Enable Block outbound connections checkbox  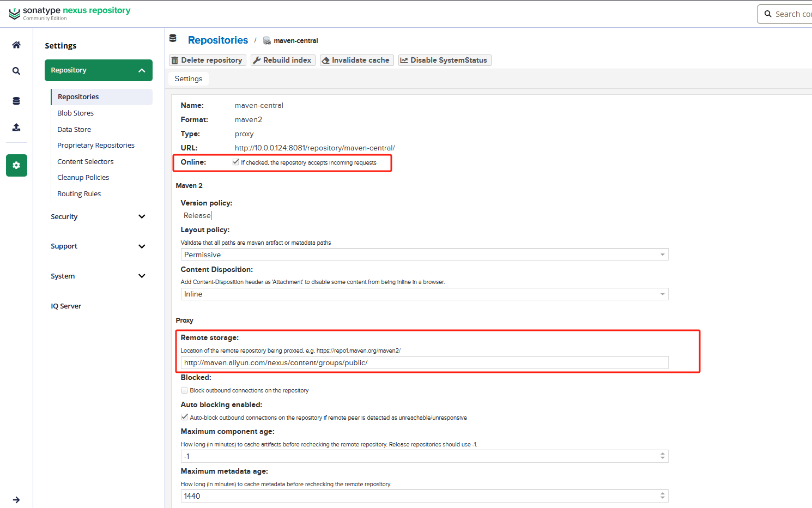coord(184,390)
